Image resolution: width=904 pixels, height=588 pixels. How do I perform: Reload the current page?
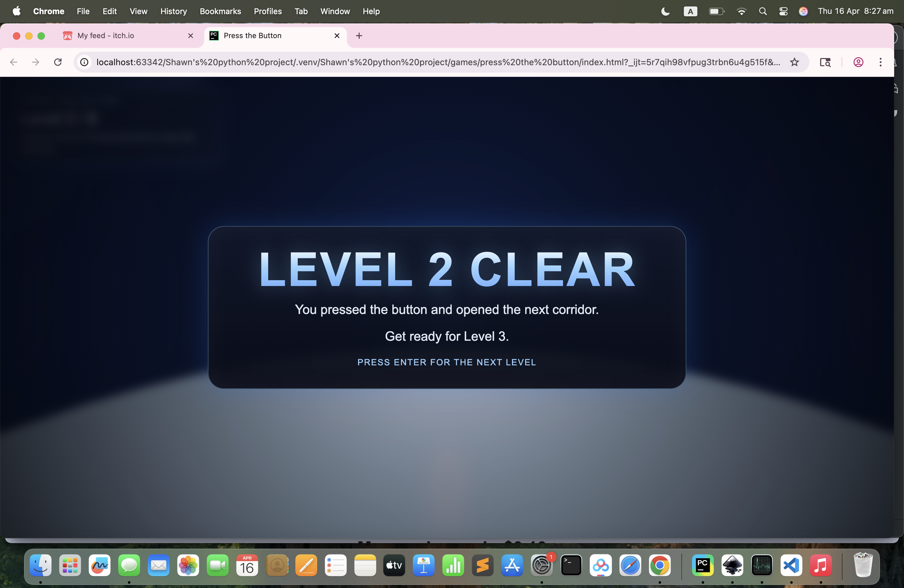pyautogui.click(x=58, y=62)
